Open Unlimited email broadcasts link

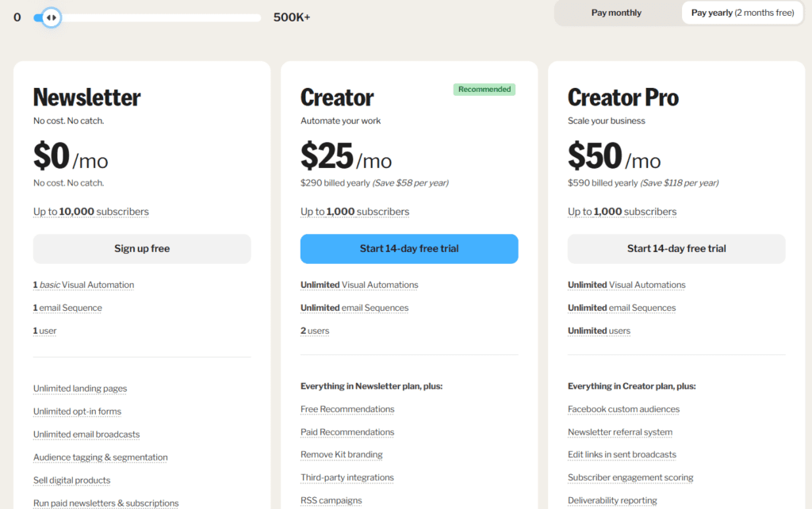coord(86,434)
